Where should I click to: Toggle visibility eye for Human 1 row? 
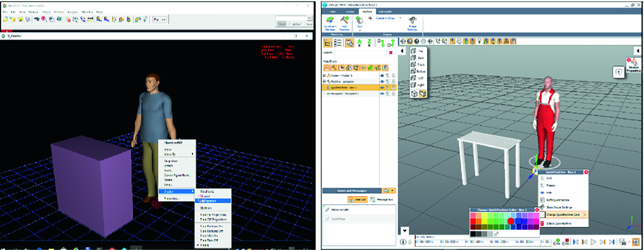point(382,75)
